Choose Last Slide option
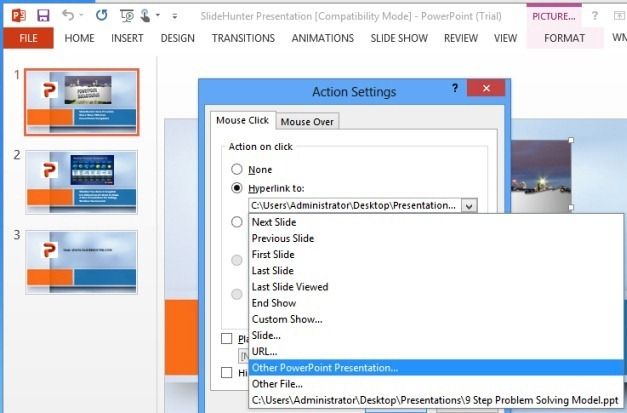This screenshot has height=413, width=627. pos(436,271)
